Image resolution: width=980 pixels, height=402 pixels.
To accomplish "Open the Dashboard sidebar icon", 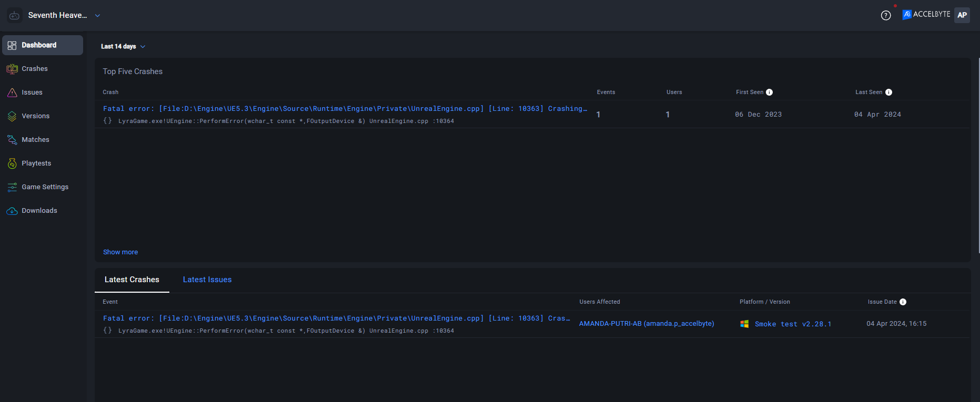I will [12, 45].
